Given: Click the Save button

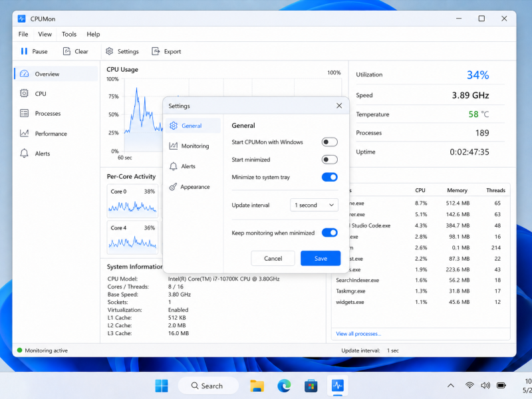Looking at the screenshot, I should 321,258.
